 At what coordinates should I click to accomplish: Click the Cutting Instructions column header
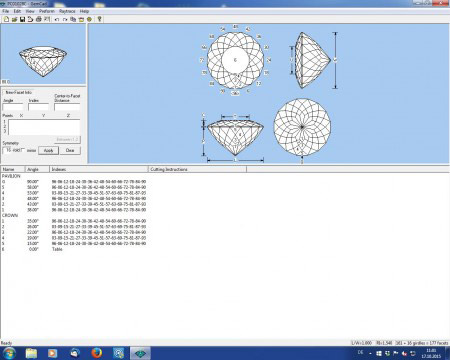[197, 169]
